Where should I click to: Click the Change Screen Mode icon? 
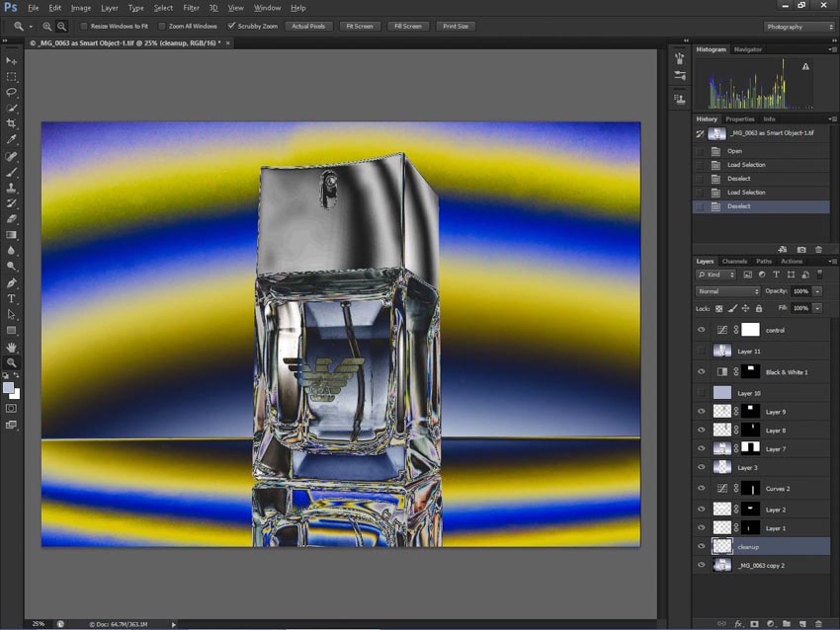click(11, 425)
